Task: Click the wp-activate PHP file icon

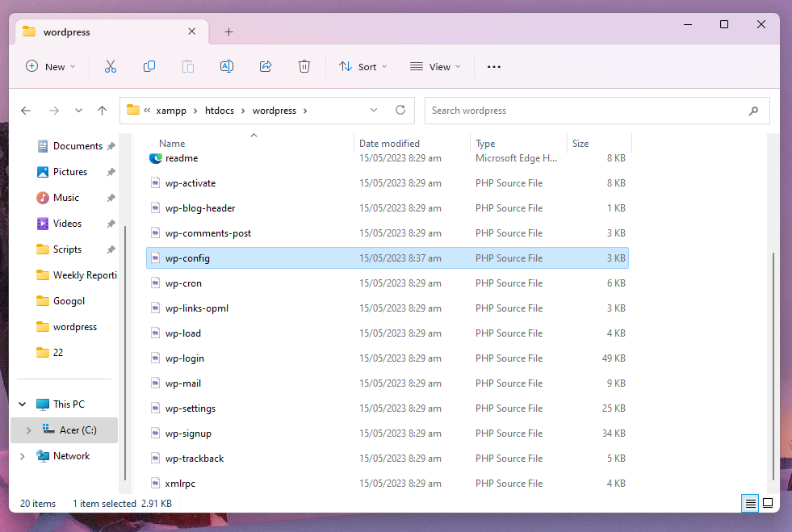Action: 156,183
